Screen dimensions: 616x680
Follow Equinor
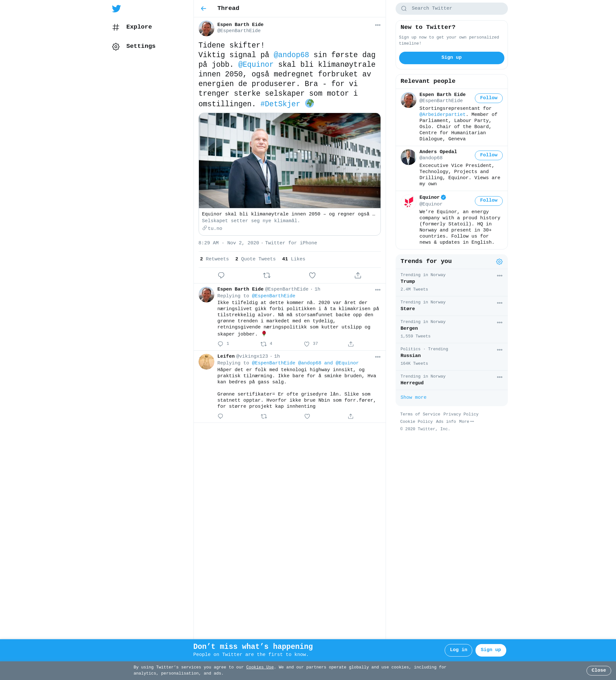[x=488, y=201]
